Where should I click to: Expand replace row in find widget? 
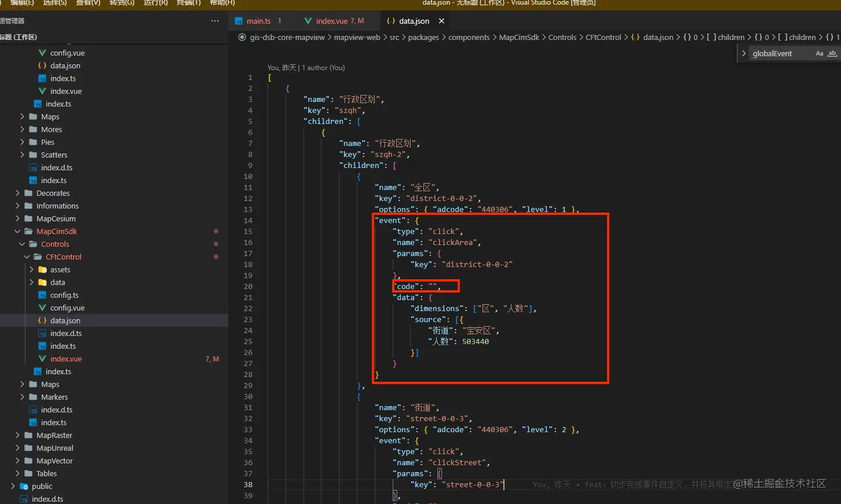tap(744, 53)
